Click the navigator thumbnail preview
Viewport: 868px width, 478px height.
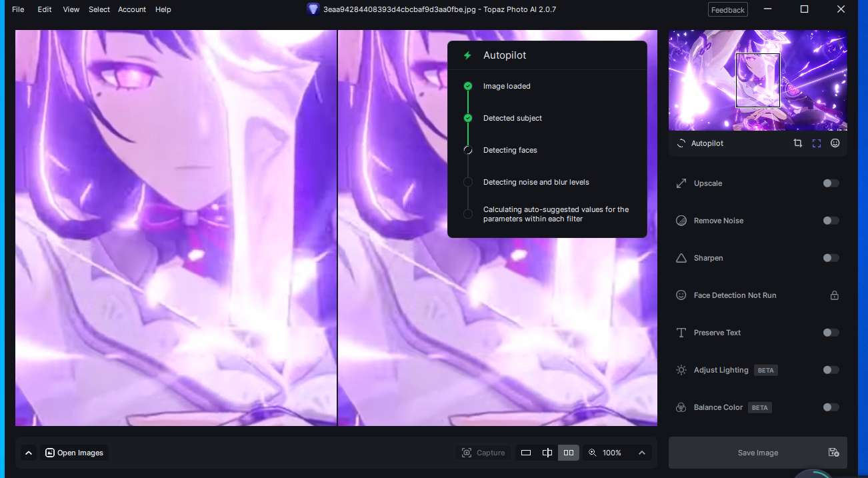pos(758,80)
